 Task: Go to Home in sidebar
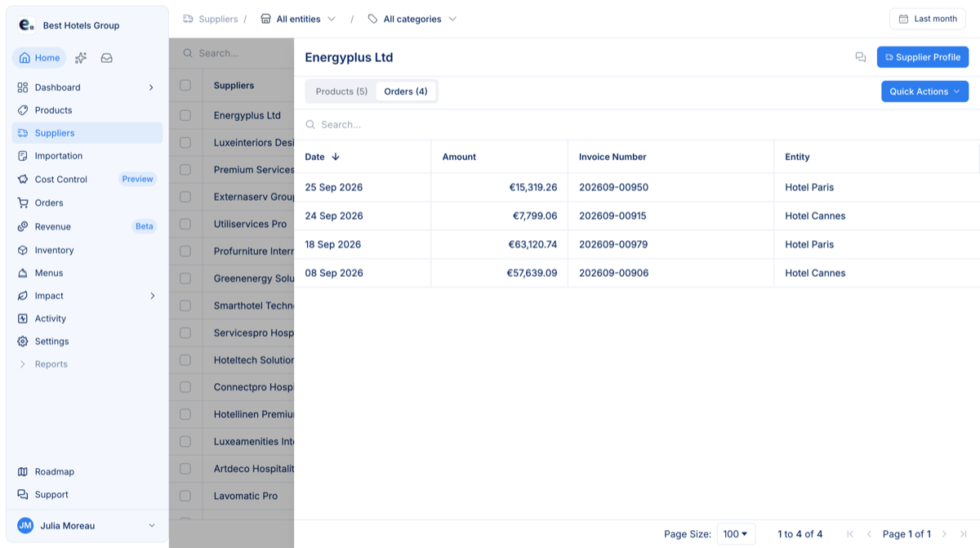coord(39,58)
